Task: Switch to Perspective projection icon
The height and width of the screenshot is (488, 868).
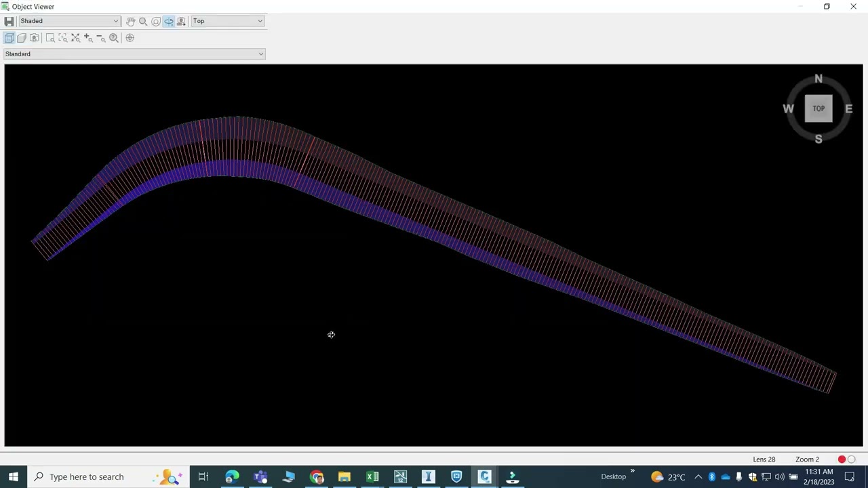Action: coord(22,38)
